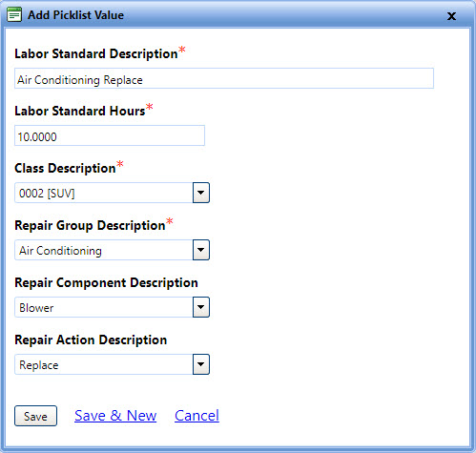
Task: Open the Repair Component Description dropdown arrow
Action: (x=201, y=307)
